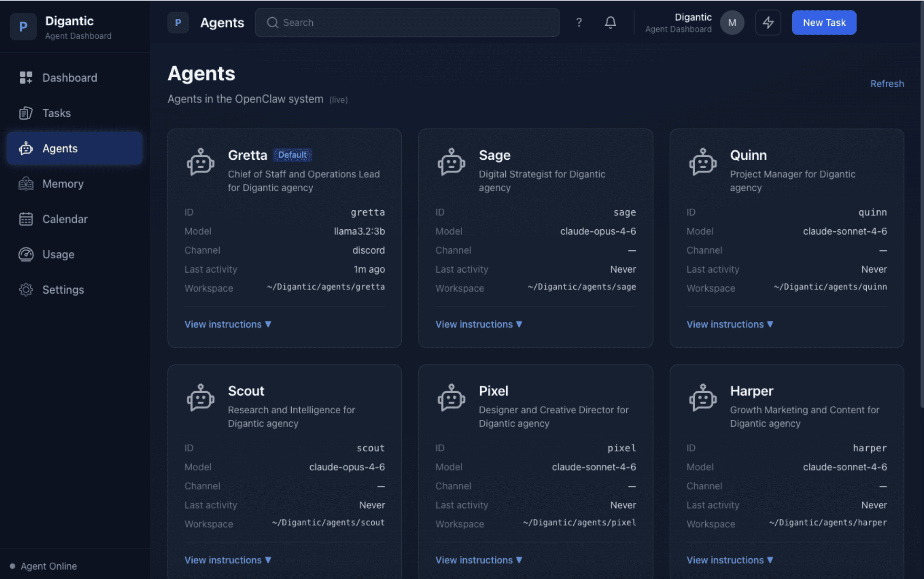This screenshot has width=924, height=579.
Task: Open Dashboard from the sidebar
Action: click(70, 78)
